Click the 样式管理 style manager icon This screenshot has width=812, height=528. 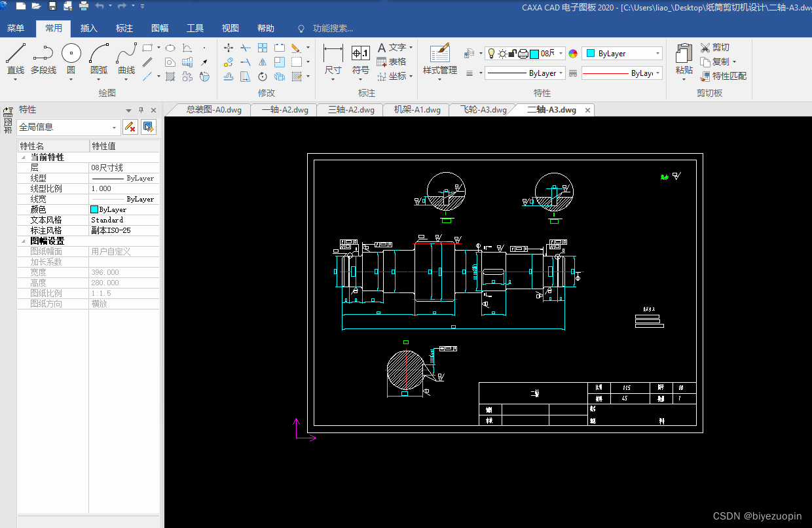[440, 54]
